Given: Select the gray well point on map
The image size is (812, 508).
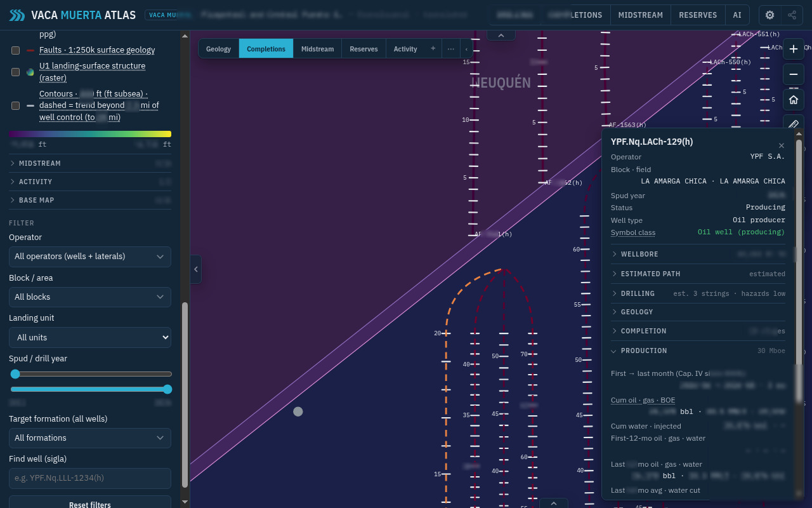Looking at the screenshot, I should pos(298,411).
